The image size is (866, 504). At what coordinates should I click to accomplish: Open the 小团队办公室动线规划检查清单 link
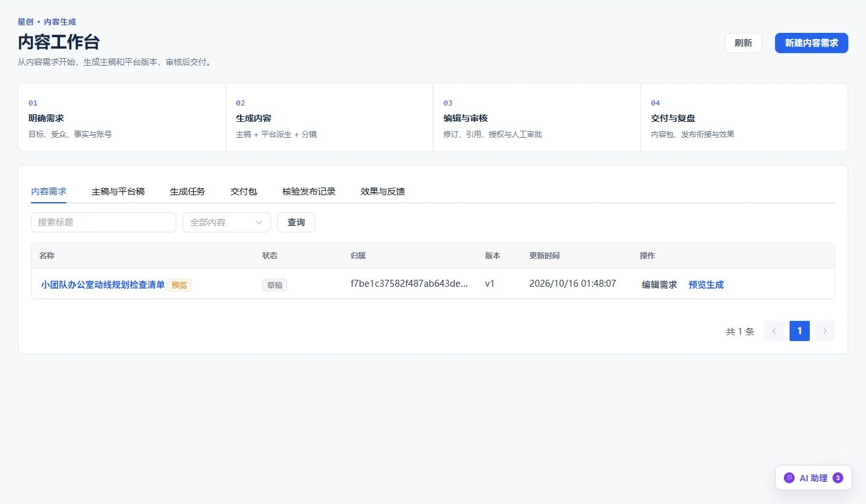(x=103, y=285)
